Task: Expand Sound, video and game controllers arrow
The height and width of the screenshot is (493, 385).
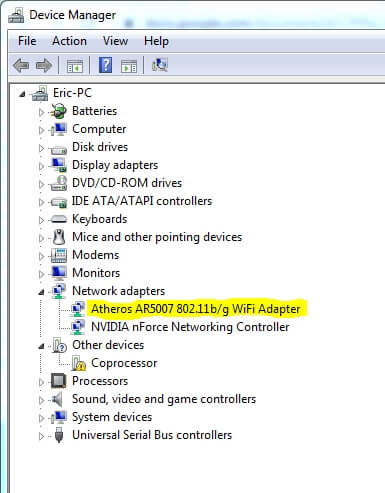Action: (41, 400)
